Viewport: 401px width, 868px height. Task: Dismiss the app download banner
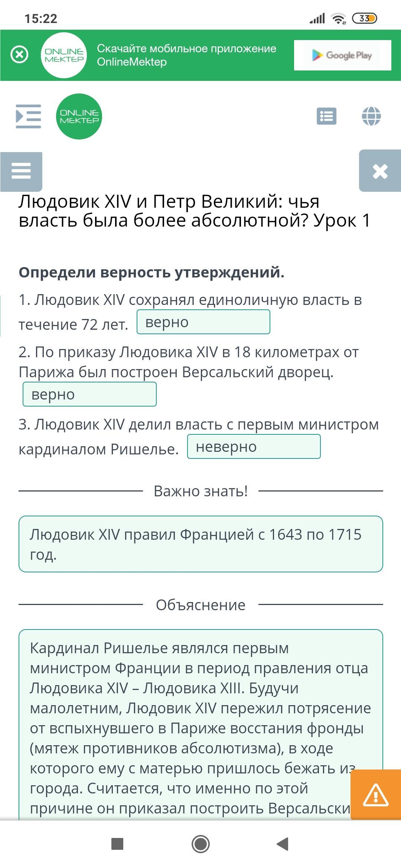19,55
